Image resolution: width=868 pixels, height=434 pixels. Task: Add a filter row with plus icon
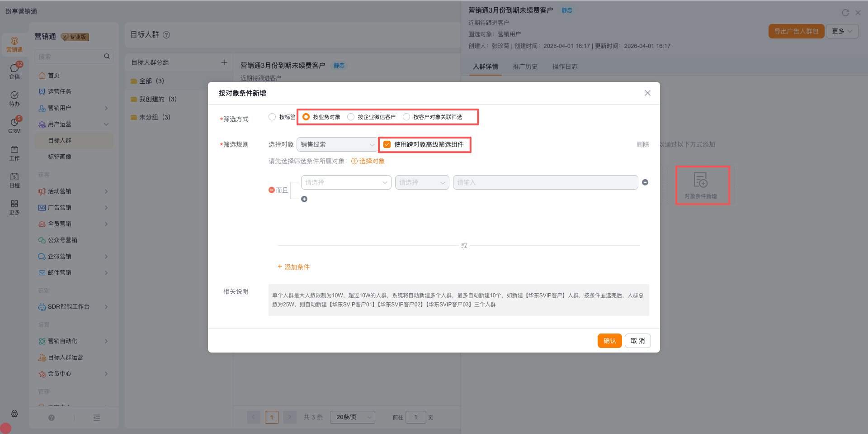click(x=304, y=199)
